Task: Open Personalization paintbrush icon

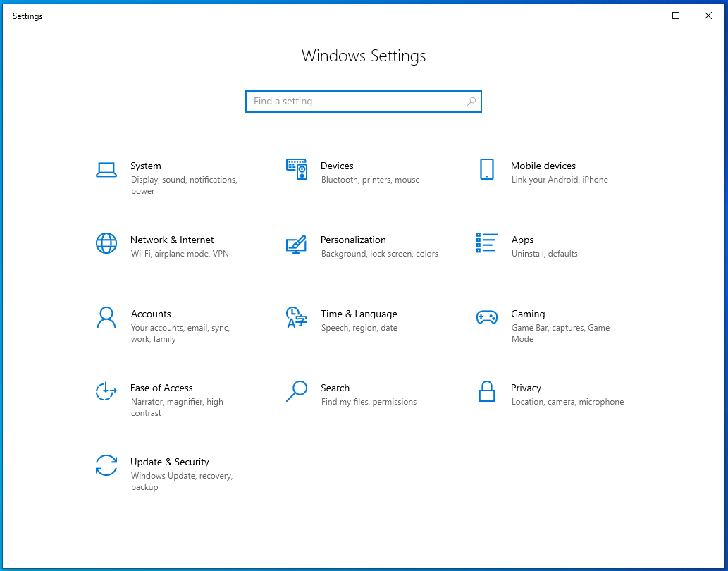Action: [x=296, y=244]
